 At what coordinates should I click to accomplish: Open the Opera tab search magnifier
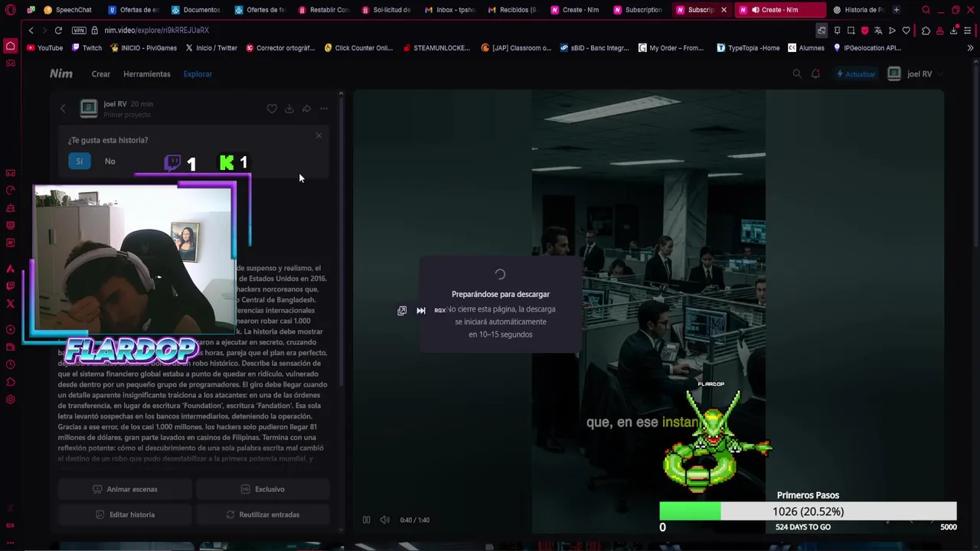click(x=926, y=10)
